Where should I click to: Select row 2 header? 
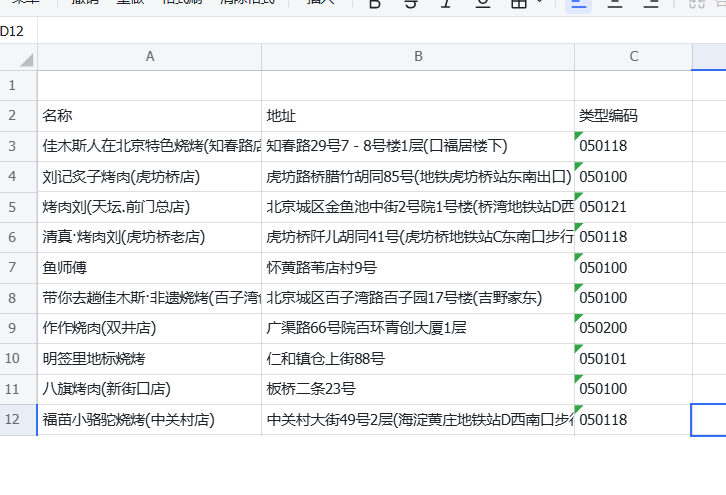pyautogui.click(x=19, y=116)
